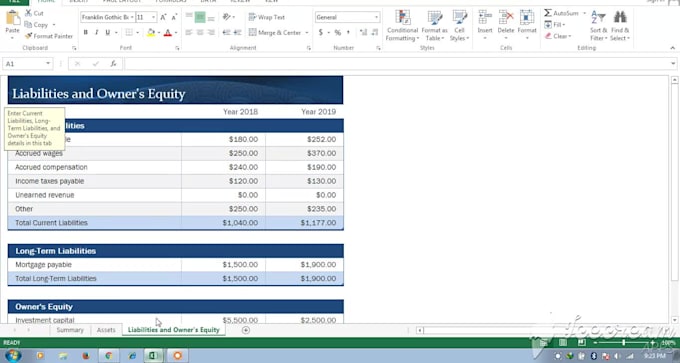Open Conditional Formatting menu
The image size is (680, 363).
tap(402, 26)
